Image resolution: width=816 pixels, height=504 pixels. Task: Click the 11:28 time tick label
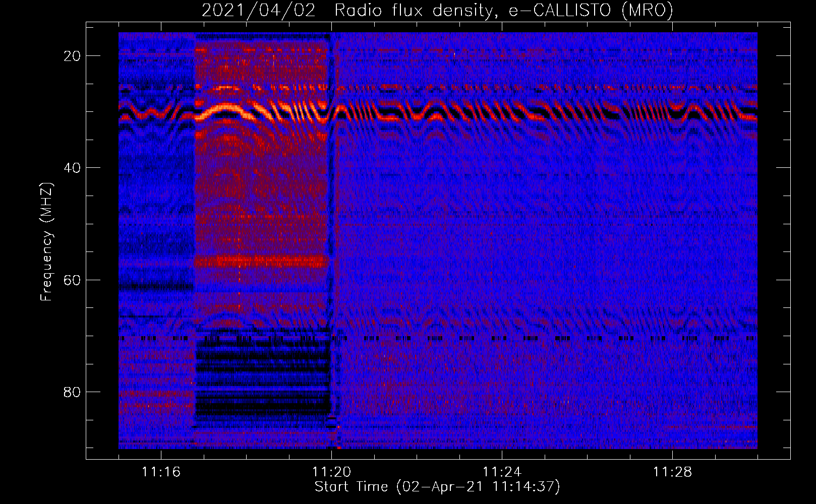coord(672,472)
